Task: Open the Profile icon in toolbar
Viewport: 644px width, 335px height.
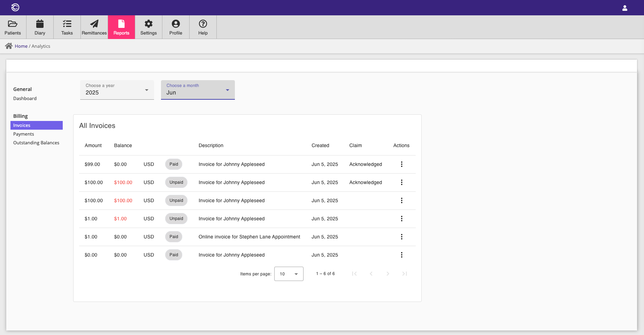Action: 176,24
